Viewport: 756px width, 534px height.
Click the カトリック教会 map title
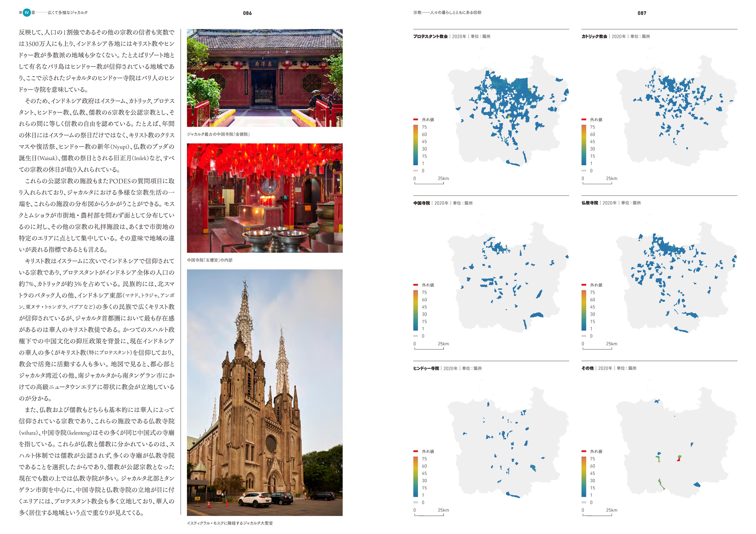pyautogui.click(x=594, y=37)
